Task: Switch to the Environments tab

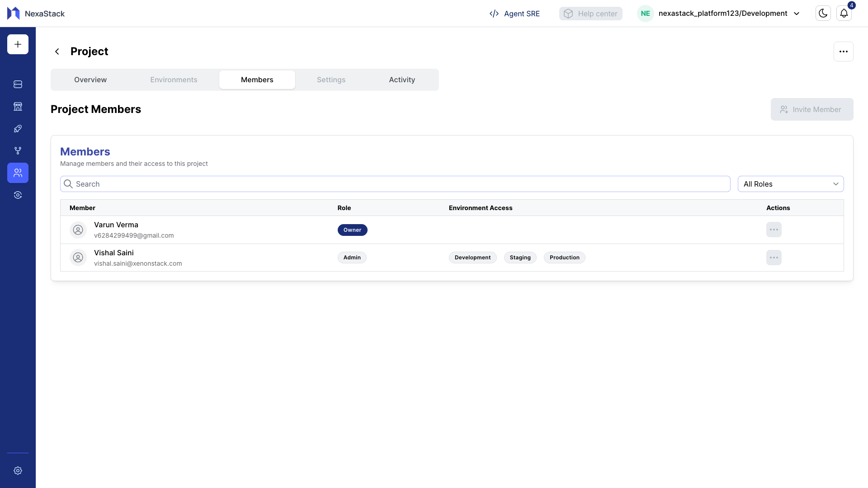Action: 174,80
